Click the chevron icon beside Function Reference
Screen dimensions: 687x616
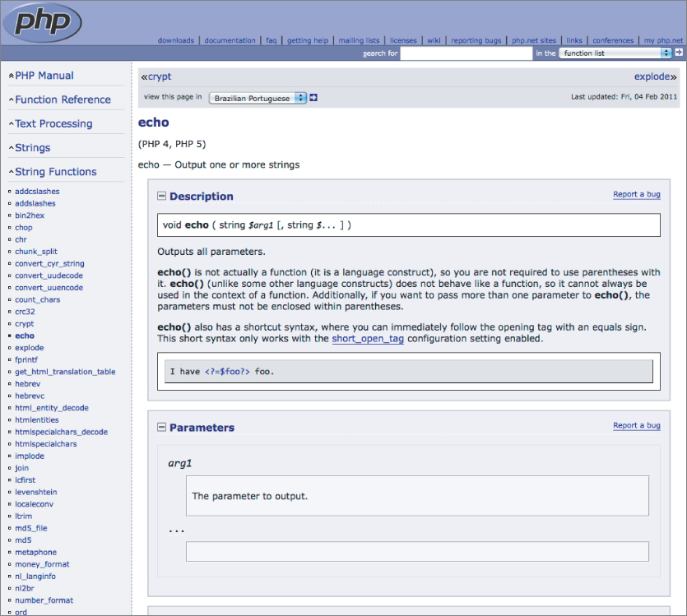(x=9, y=100)
